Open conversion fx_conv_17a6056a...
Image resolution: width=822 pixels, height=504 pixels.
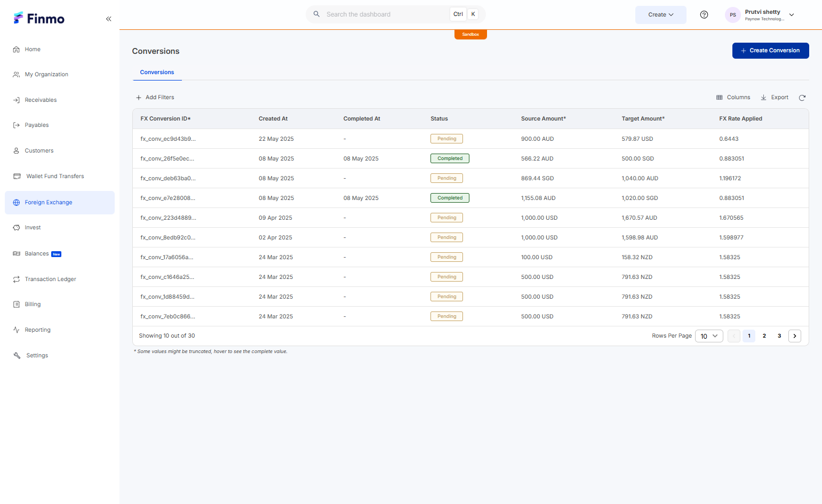click(x=166, y=258)
